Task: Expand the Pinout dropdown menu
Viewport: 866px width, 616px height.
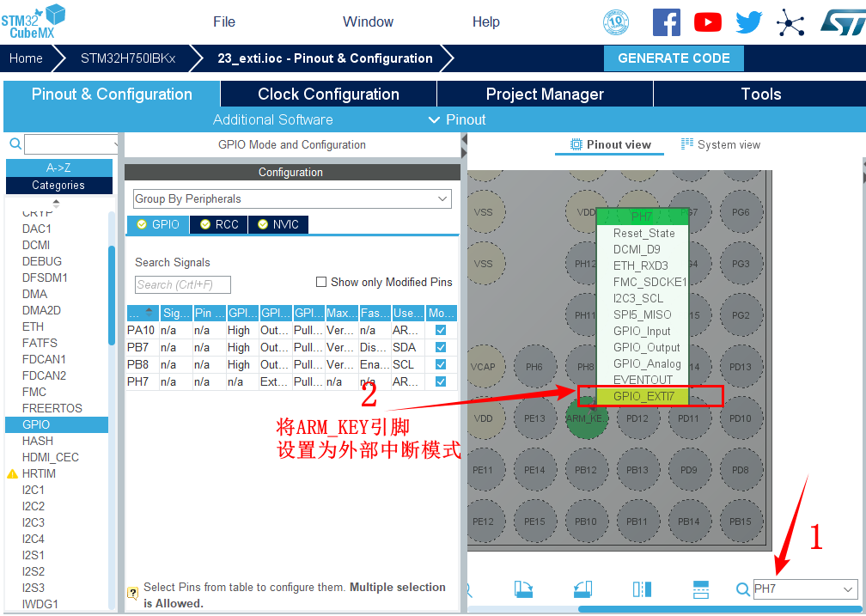Action: tap(457, 119)
